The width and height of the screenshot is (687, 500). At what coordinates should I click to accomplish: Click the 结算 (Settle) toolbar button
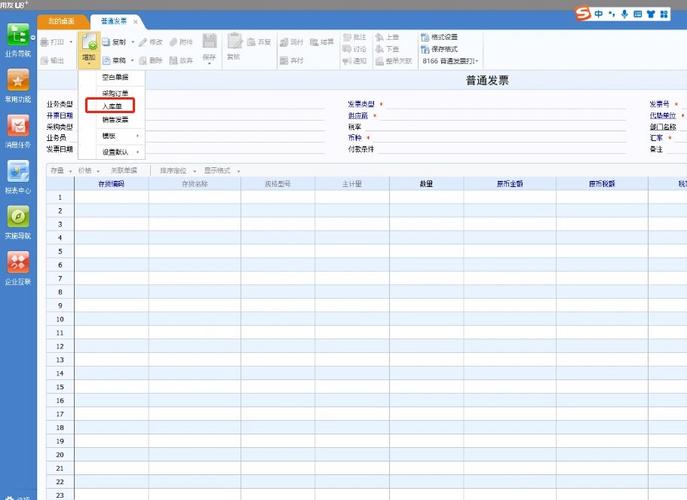click(x=322, y=42)
